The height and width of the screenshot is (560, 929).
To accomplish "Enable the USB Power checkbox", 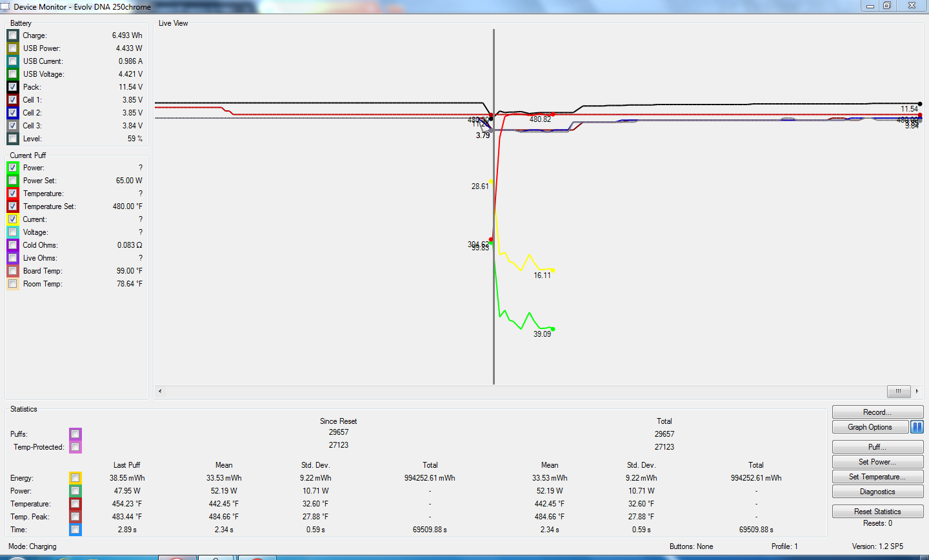I will [x=13, y=48].
